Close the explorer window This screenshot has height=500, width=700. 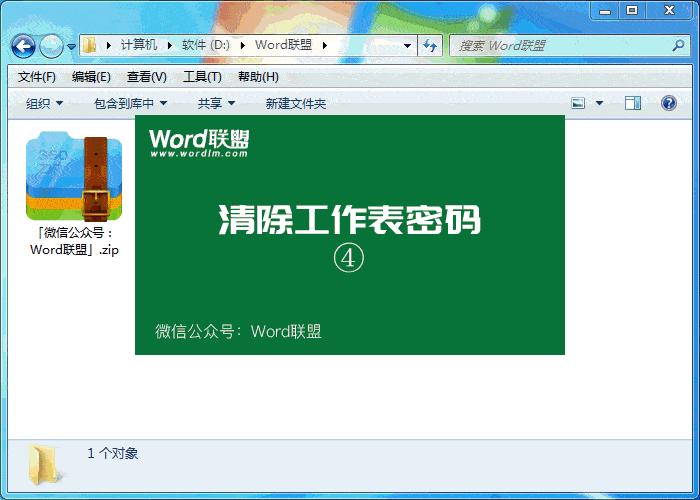click(669, 11)
